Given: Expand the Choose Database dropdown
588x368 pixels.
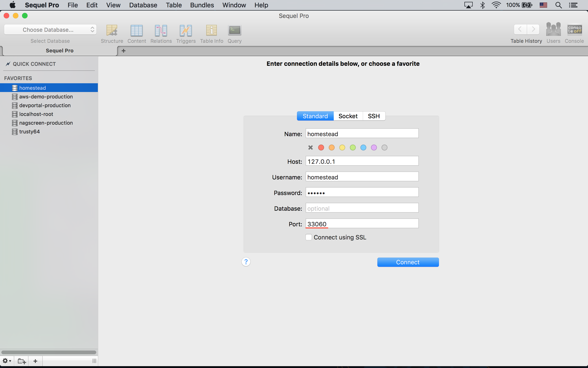Looking at the screenshot, I should [50, 30].
